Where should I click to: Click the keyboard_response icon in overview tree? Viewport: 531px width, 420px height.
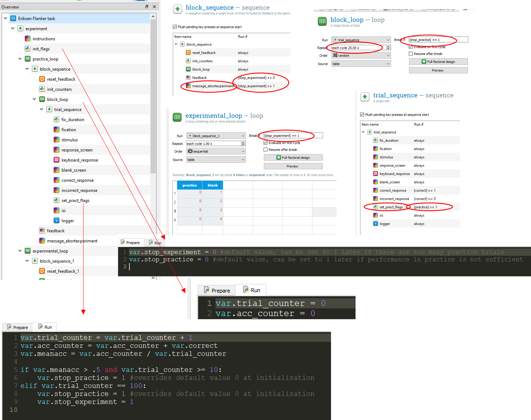point(57,160)
